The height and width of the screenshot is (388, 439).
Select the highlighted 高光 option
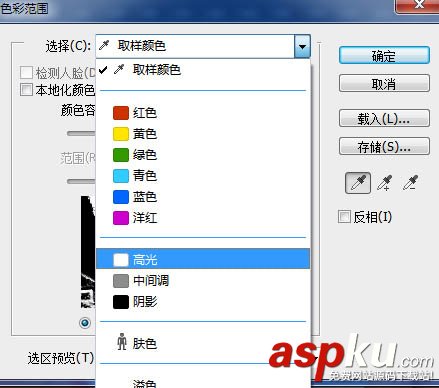tap(203, 259)
